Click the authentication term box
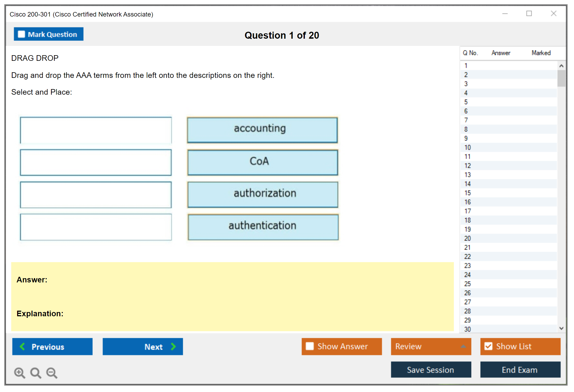 pos(263,227)
